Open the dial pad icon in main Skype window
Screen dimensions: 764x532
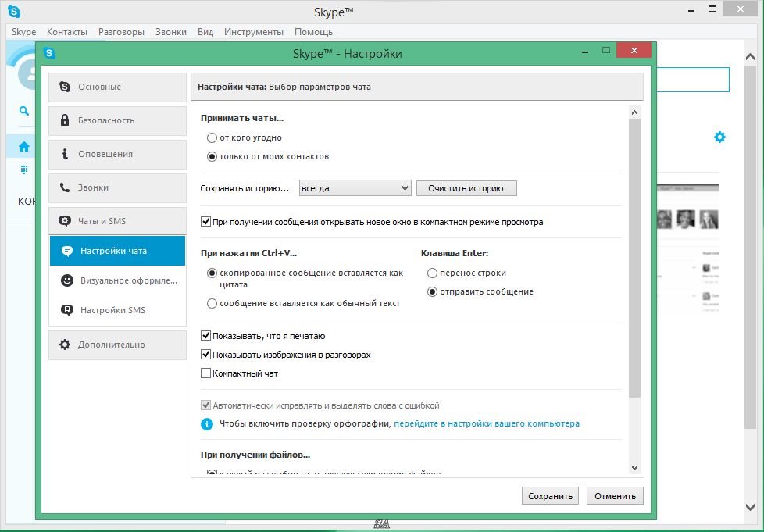click(x=24, y=169)
